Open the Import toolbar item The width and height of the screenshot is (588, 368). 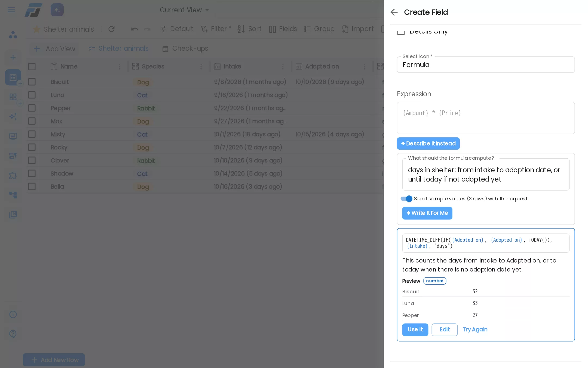click(358, 29)
